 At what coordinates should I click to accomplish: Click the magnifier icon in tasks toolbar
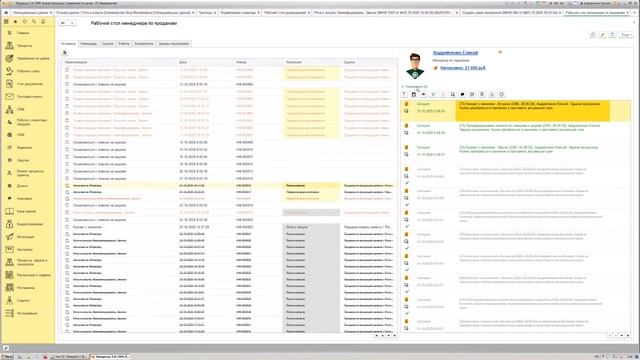pyautogui.click(x=453, y=94)
